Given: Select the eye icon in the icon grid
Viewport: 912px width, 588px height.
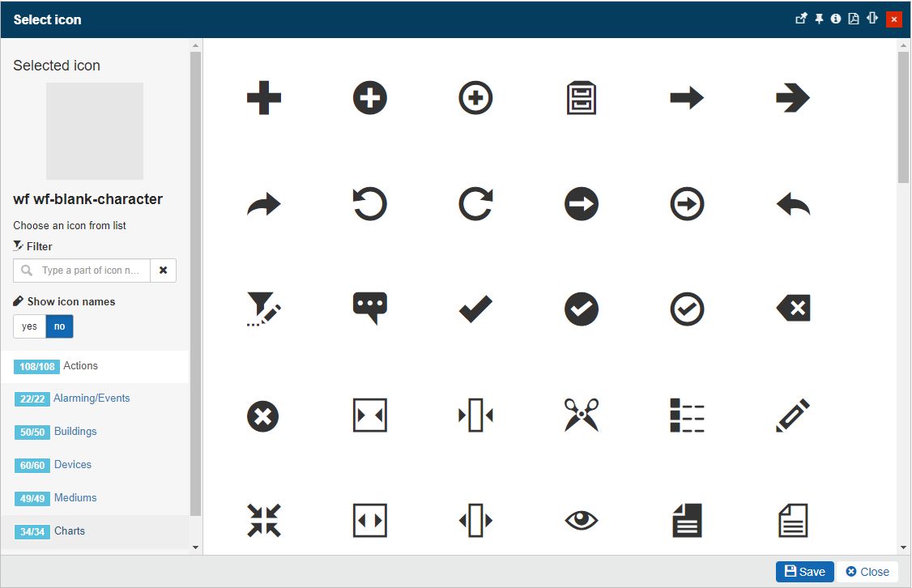Looking at the screenshot, I should coord(581,521).
